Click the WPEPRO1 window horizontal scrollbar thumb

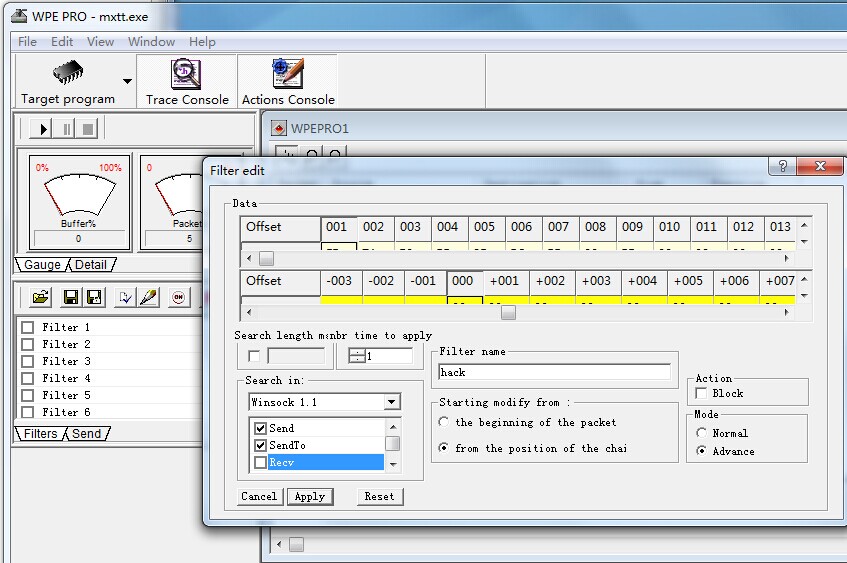[296, 544]
